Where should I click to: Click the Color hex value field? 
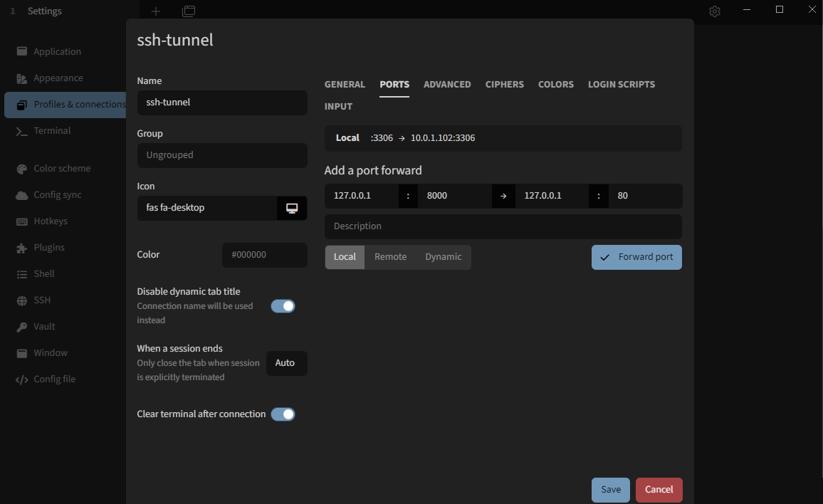coord(264,255)
